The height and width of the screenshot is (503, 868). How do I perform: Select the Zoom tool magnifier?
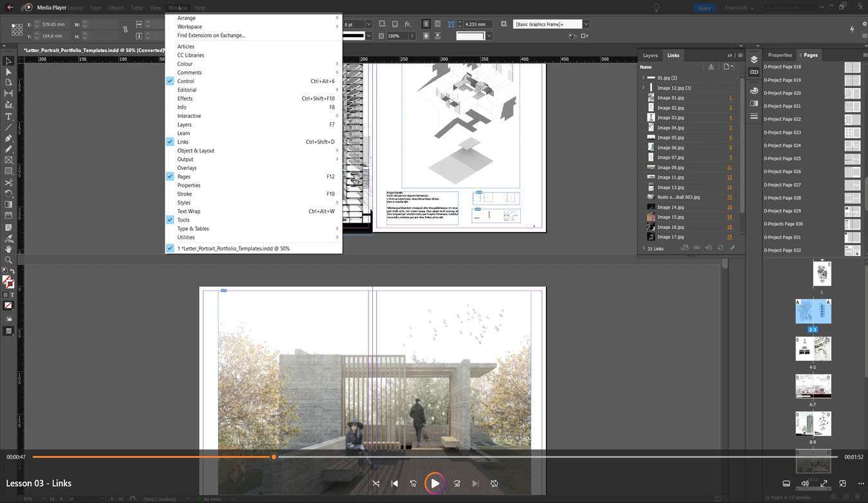tap(8, 260)
